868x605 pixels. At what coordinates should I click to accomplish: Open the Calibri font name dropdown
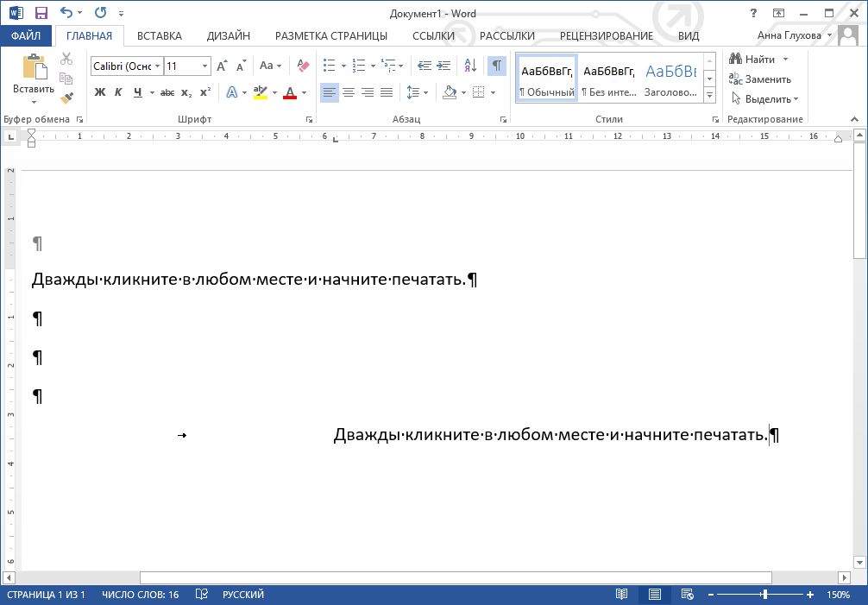pyautogui.click(x=157, y=66)
